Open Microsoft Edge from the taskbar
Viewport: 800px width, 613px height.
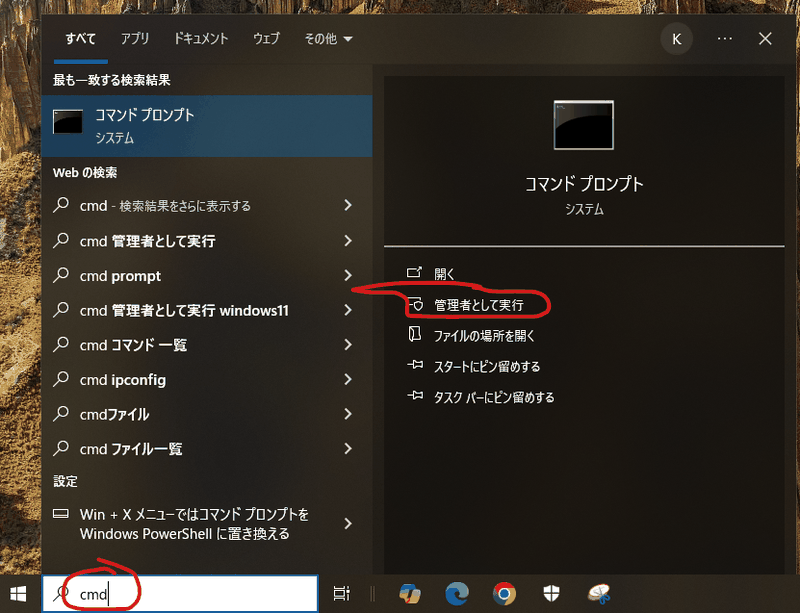click(x=457, y=594)
